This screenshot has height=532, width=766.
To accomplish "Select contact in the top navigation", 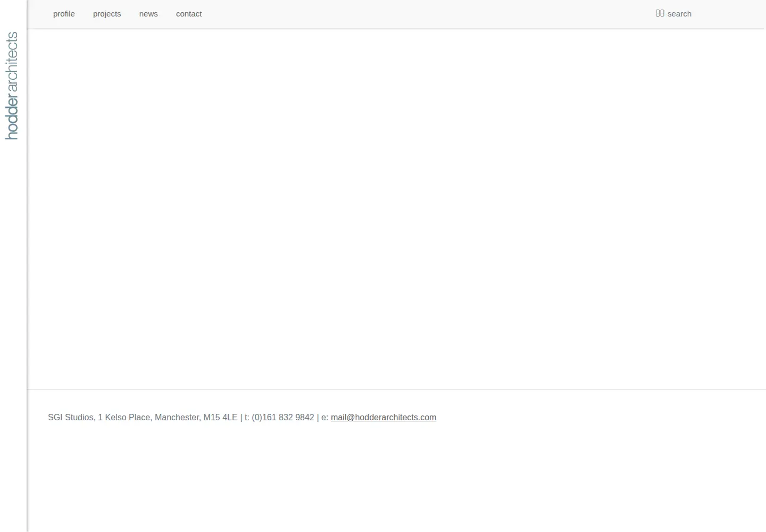I will pos(189,14).
